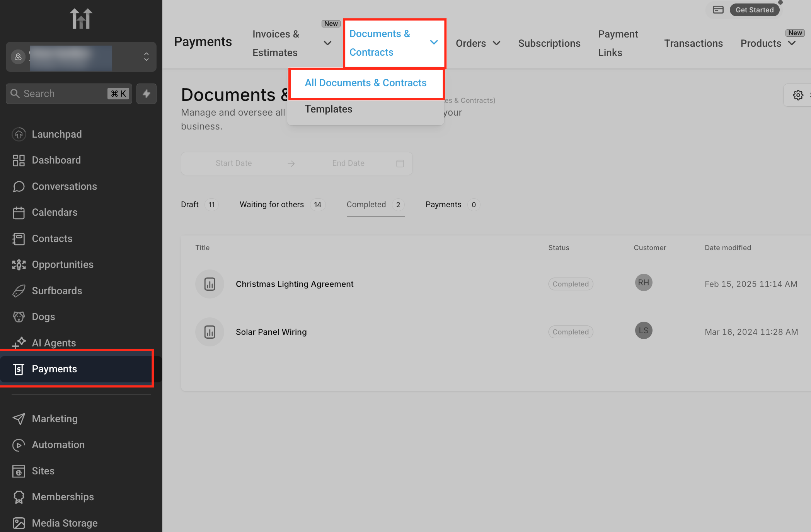Image resolution: width=811 pixels, height=532 pixels.
Task: Go to the Opportunities section
Action: coord(62,264)
